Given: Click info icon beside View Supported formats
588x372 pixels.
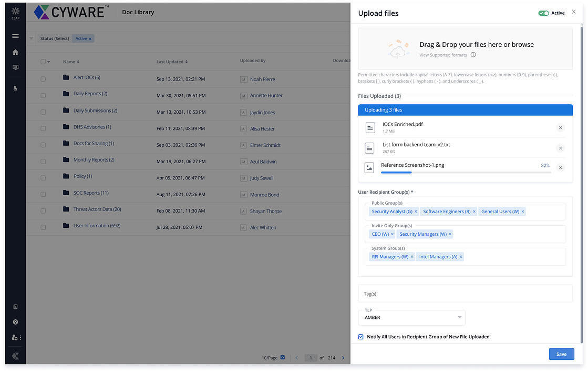Looking at the screenshot, I should (x=473, y=55).
